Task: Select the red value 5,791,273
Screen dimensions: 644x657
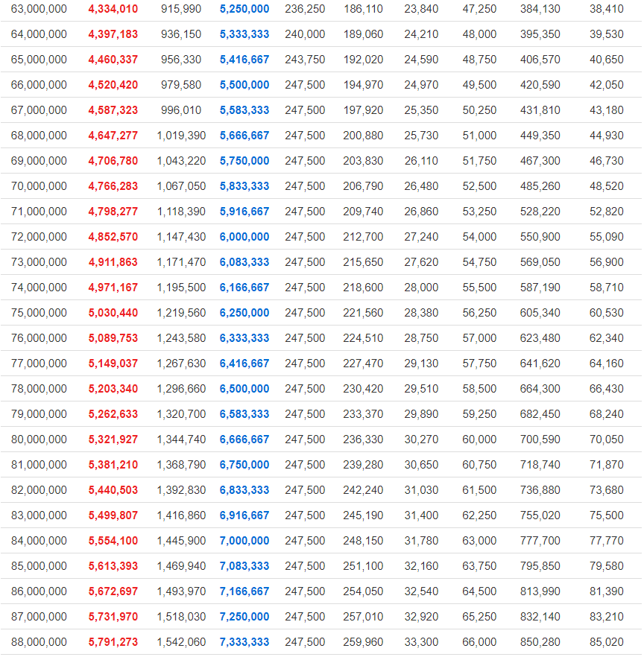Action: [x=113, y=642]
